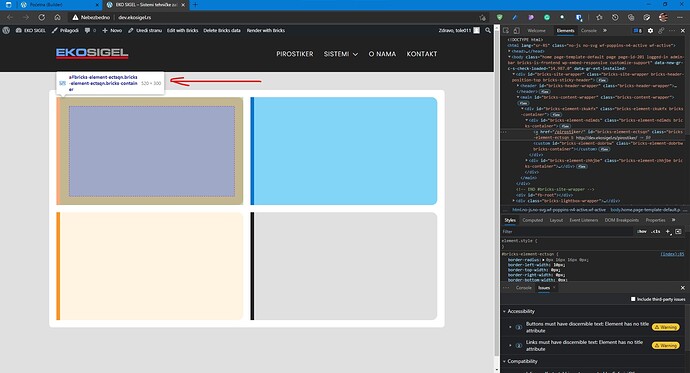690x373 pixels.
Task: Switch drawer to Console tab
Action: tap(524, 288)
